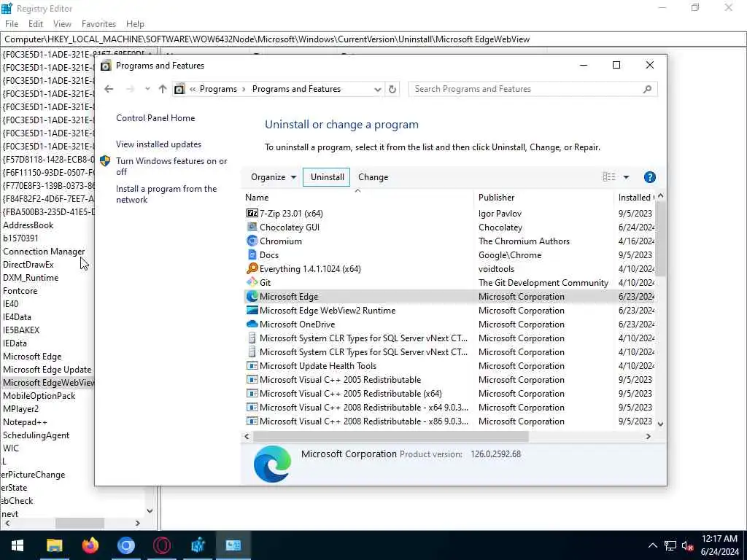Click the Microsoft Update Health Tools icon

click(252, 366)
